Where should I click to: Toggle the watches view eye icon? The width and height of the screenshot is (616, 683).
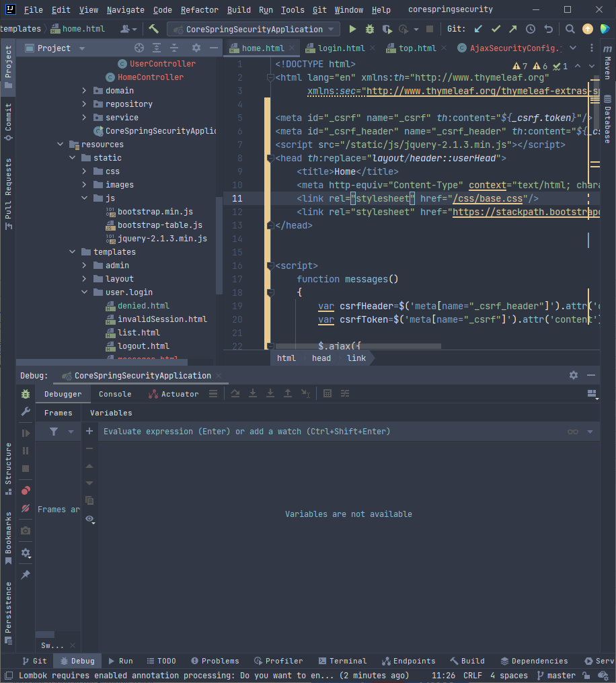pos(89,518)
